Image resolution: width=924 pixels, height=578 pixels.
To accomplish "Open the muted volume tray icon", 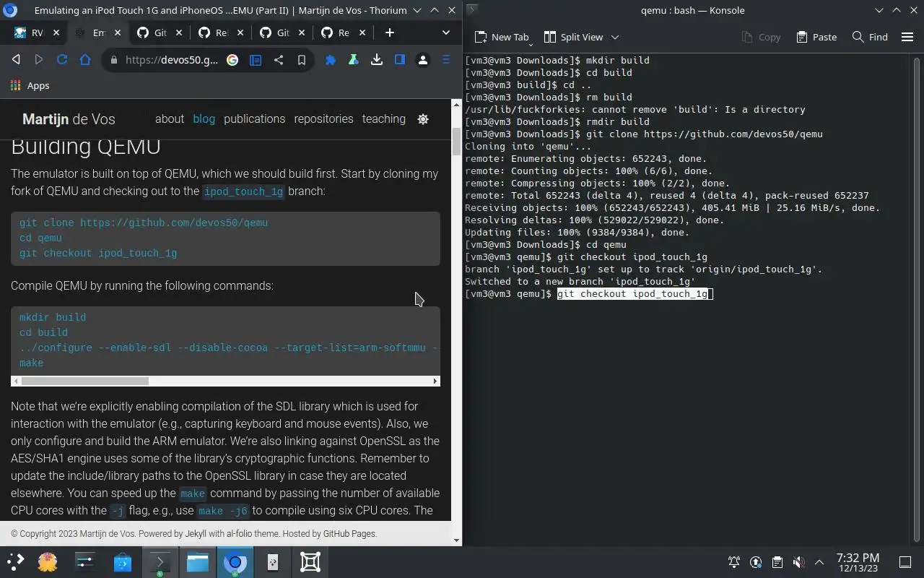I will 798,562.
